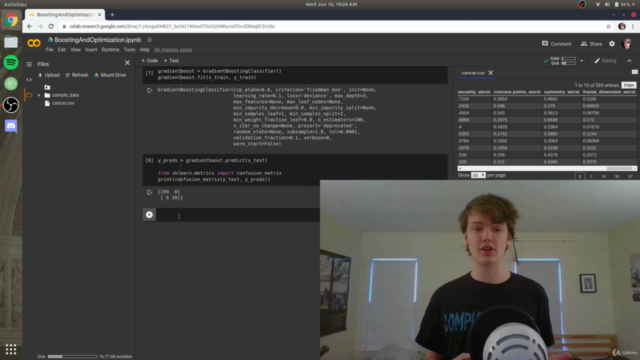Open the account avatar menu
The height and width of the screenshot is (360, 640).
627,44
